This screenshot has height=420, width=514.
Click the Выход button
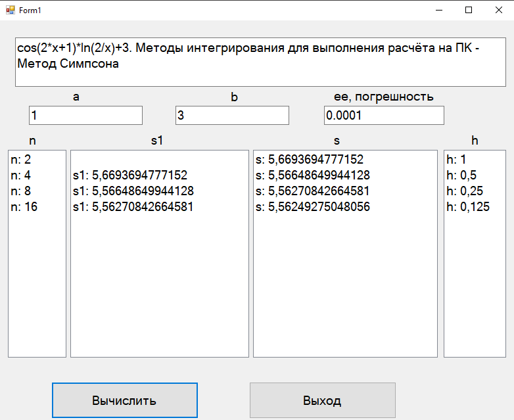point(323,400)
